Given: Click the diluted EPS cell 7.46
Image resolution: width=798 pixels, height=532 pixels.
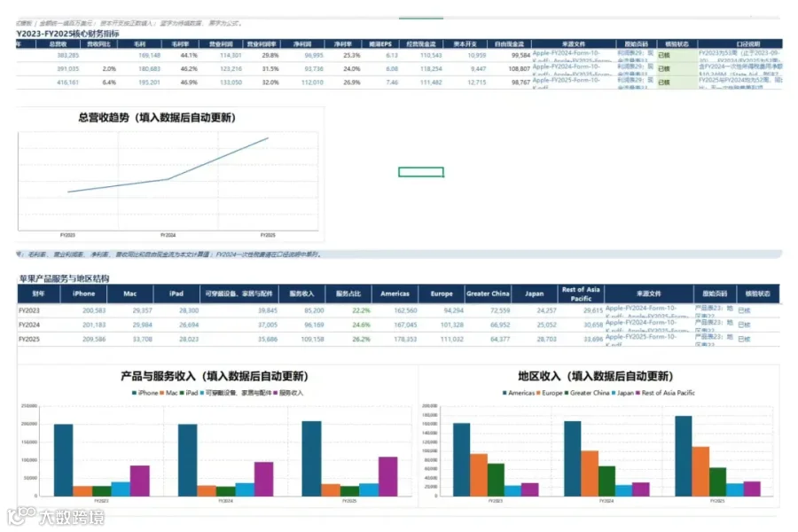Looking at the screenshot, I should pos(392,82).
